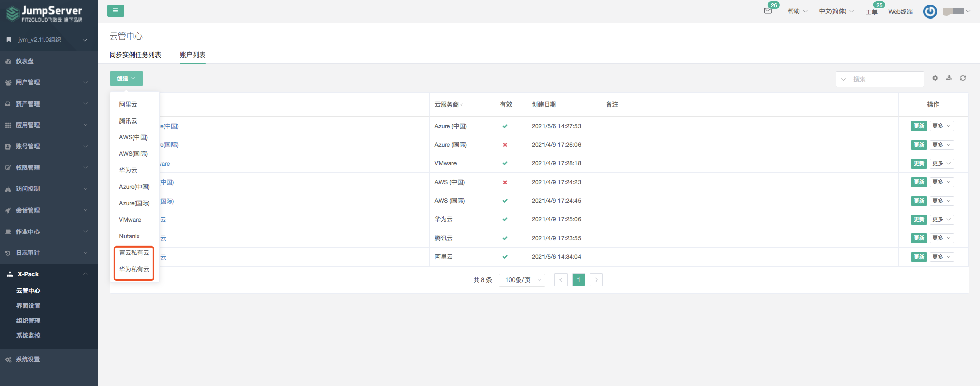Select 青云私有云 from create menu
980x386 pixels.
[134, 253]
